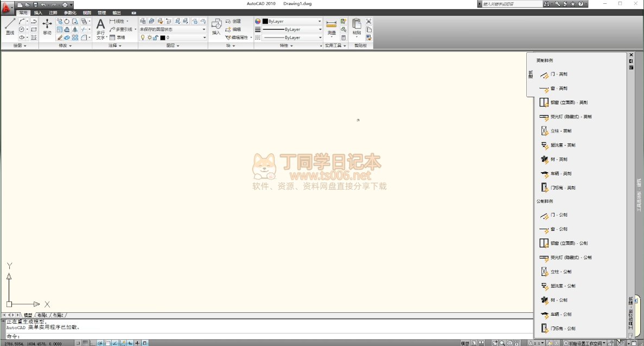
Task: Select the 多重引线 multileader tool
Action: point(122,29)
